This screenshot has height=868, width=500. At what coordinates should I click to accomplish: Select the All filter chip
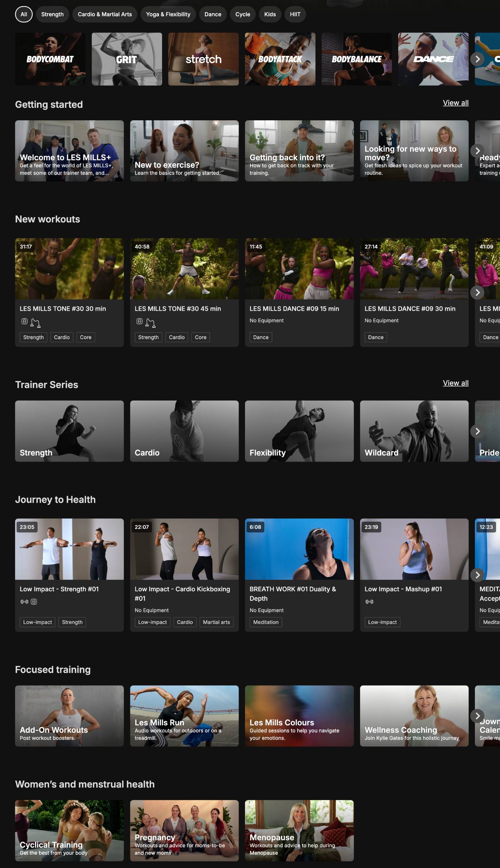click(24, 14)
